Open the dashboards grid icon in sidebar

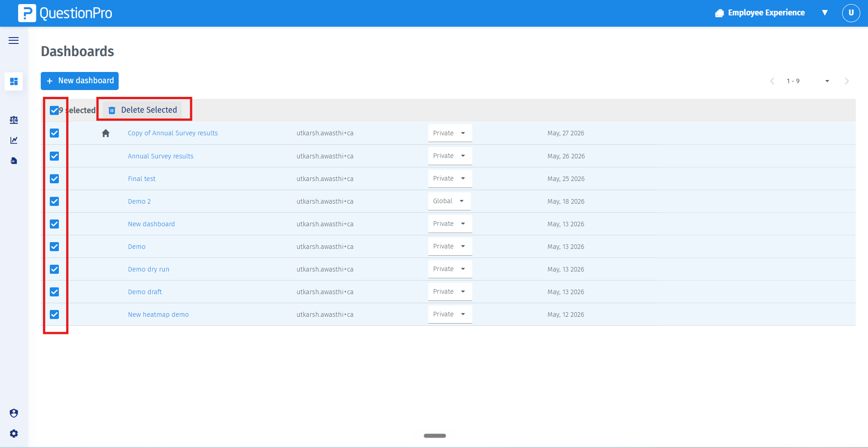14,81
